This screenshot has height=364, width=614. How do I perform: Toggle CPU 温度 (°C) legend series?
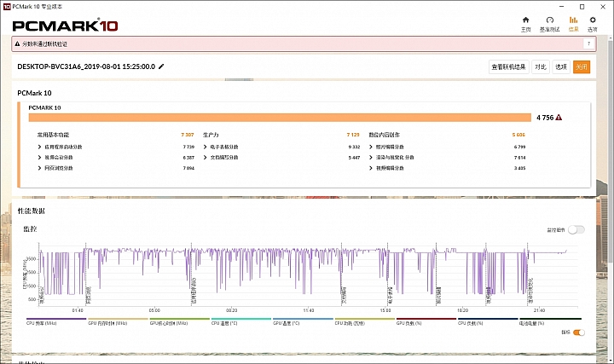[240, 321]
